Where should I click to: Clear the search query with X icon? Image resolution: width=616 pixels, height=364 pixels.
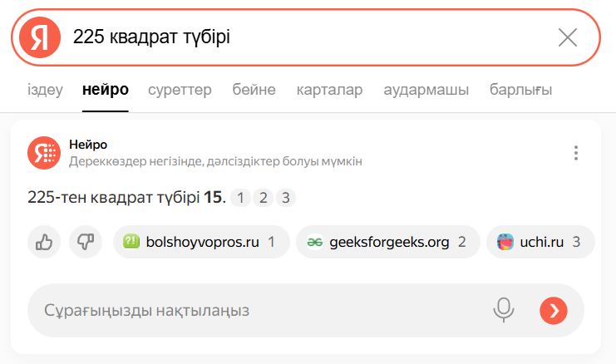pyautogui.click(x=568, y=37)
